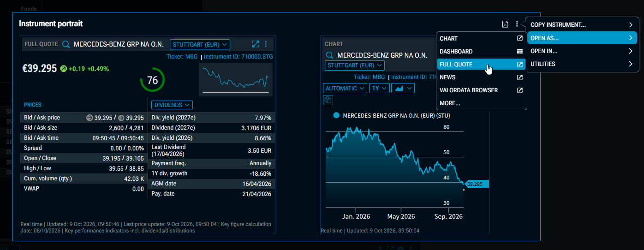Select the Open / Close row
This screenshot has height=250, width=644.
click(x=84, y=158)
